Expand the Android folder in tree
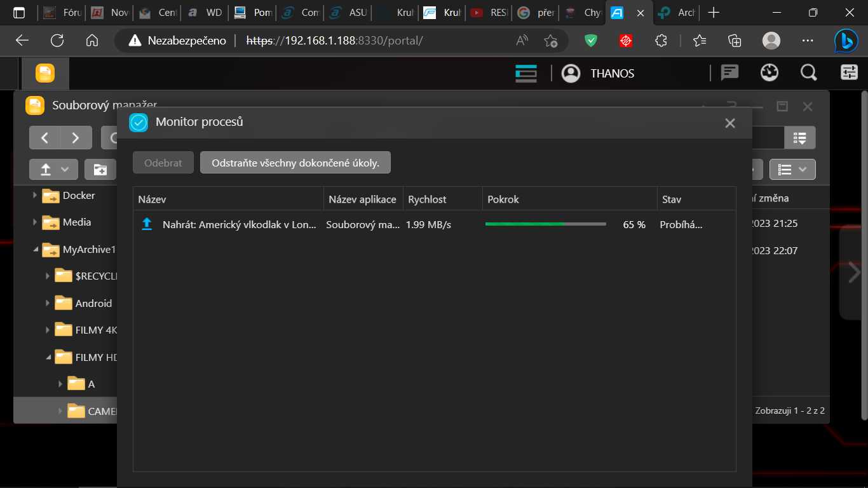Screen dimensions: 868x488 [48, 304]
